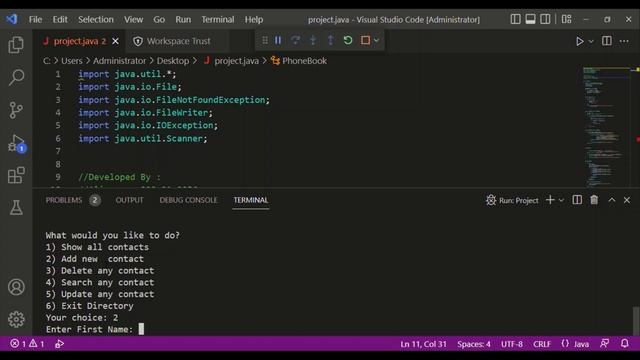Image resolution: width=640 pixels, height=360 pixels.
Task: Open the Extensions view
Action: [x=16, y=175]
